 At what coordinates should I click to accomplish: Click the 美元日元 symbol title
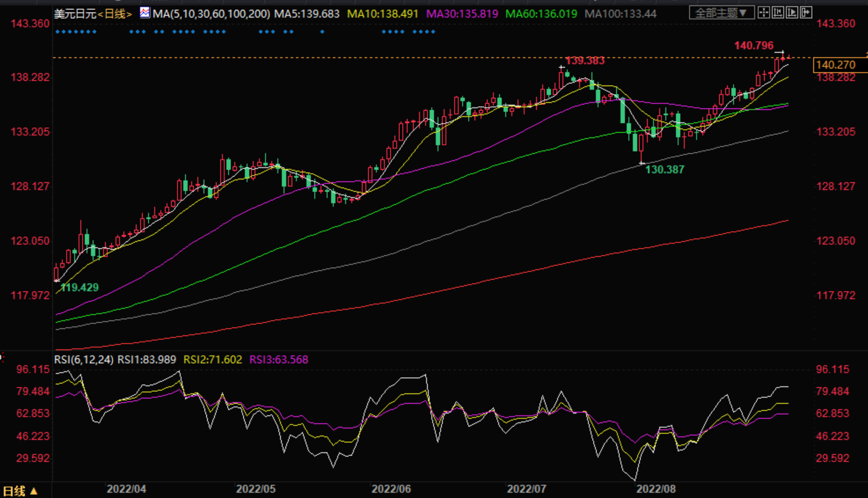(x=74, y=13)
